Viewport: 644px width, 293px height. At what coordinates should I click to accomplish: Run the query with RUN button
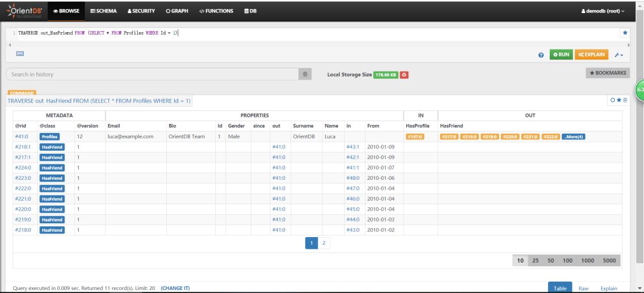tap(561, 55)
